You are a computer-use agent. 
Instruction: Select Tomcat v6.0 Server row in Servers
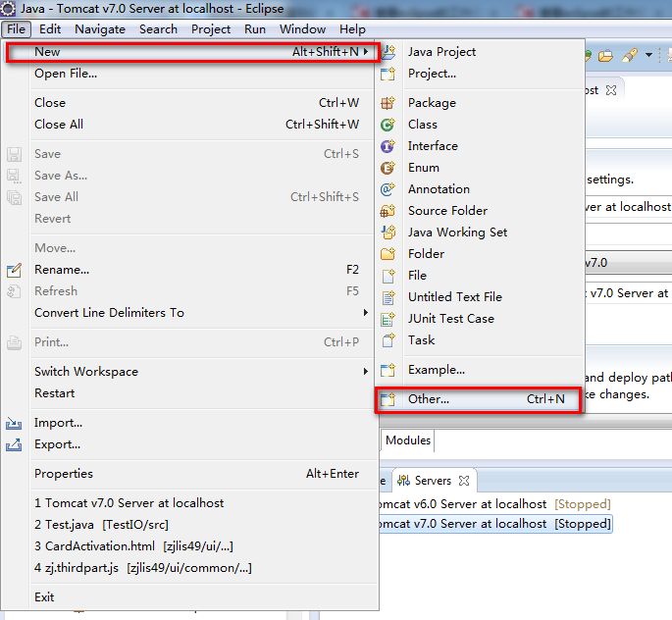tap(495, 504)
